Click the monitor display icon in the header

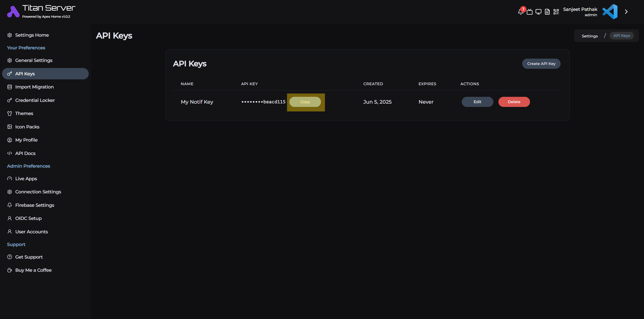(539, 12)
